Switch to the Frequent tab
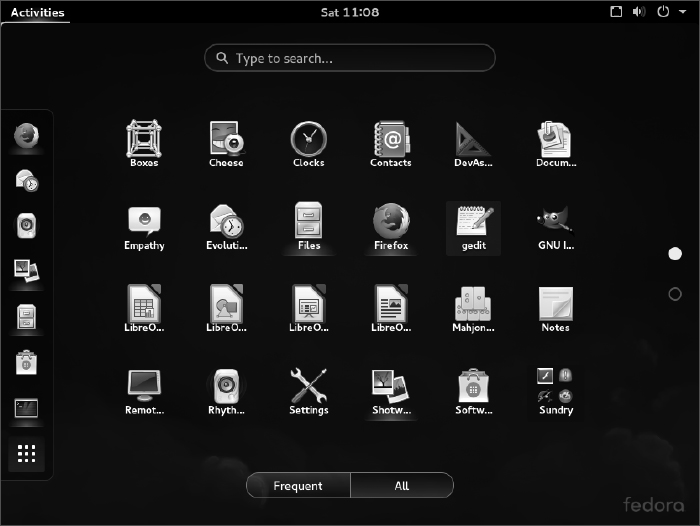700x526 pixels. [x=298, y=485]
